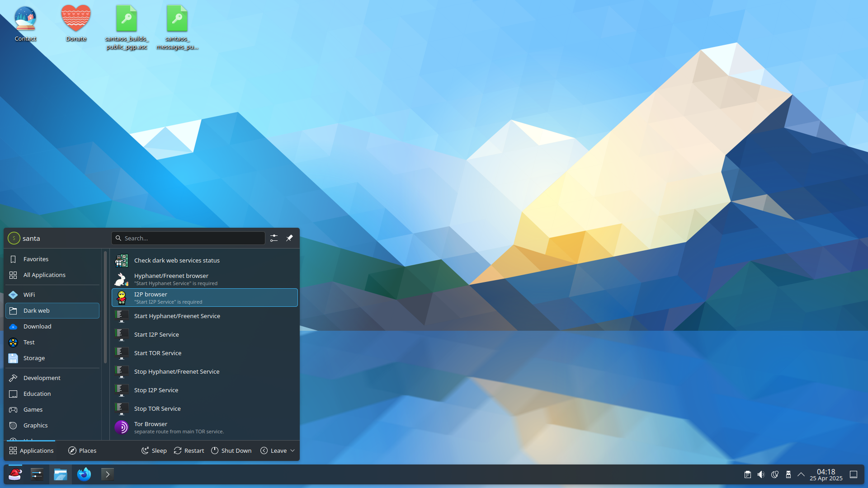
Task: Click Show Desktop button in taskbar
Action: pyautogui.click(x=854, y=474)
